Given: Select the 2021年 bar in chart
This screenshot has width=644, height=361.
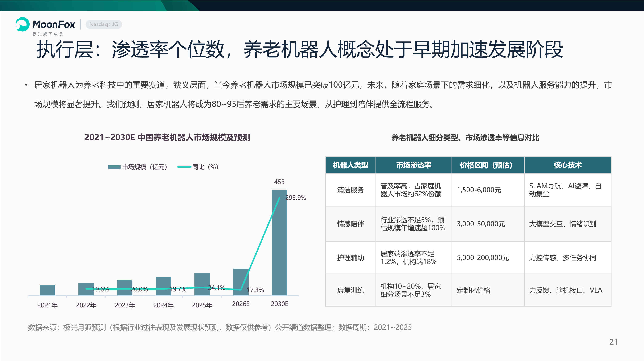Looking at the screenshot, I should click(x=47, y=290).
